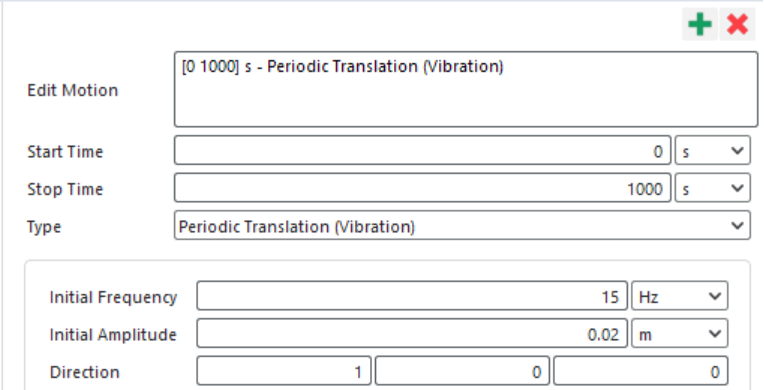The image size is (764, 390).
Task: Click the Initial Frequency label
Action: coord(113,297)
